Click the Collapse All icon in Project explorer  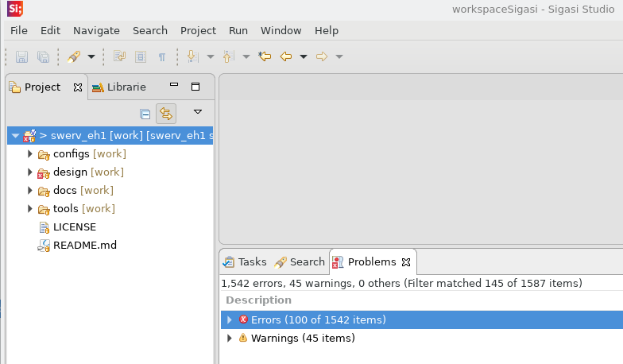pos(145,114)
